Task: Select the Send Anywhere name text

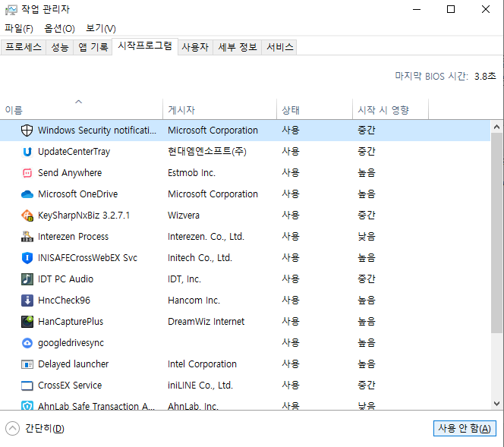Action: (70, 173)
